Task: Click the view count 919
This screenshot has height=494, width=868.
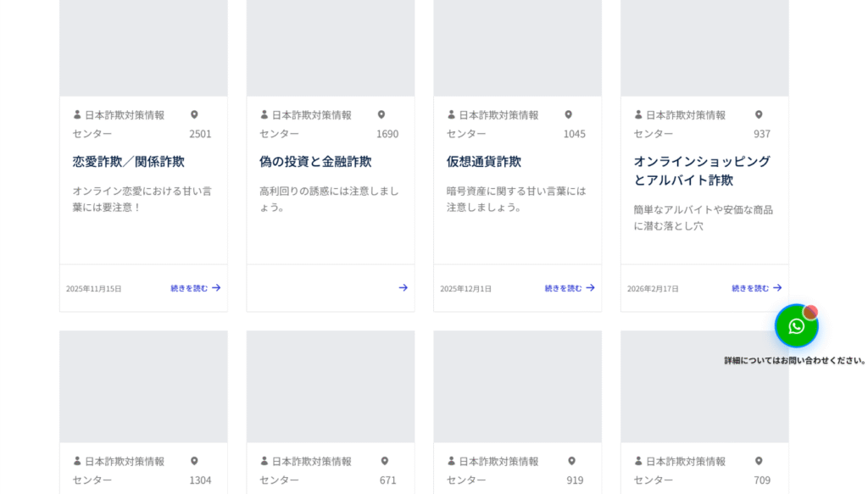Action: pos(575,480)
